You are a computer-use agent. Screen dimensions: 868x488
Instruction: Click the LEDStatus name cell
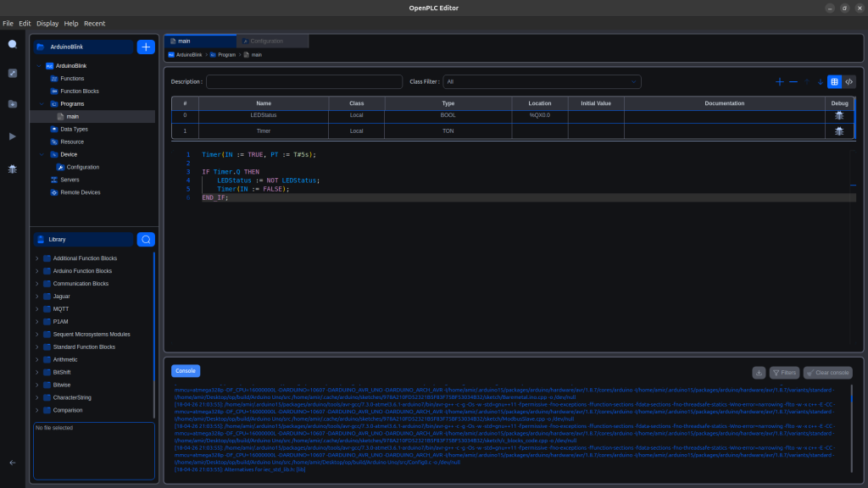(x=264, y=115)
